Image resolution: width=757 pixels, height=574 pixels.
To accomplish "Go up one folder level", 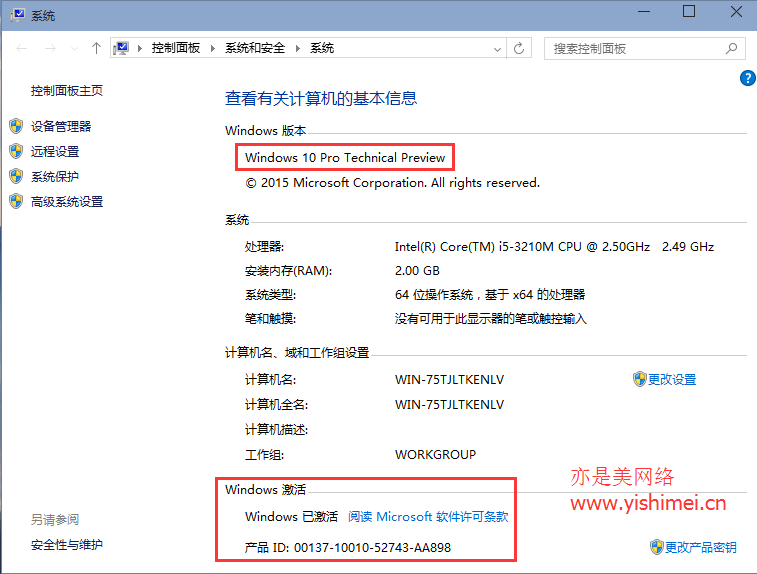I will pyautogui.click(x=96, y=48).
